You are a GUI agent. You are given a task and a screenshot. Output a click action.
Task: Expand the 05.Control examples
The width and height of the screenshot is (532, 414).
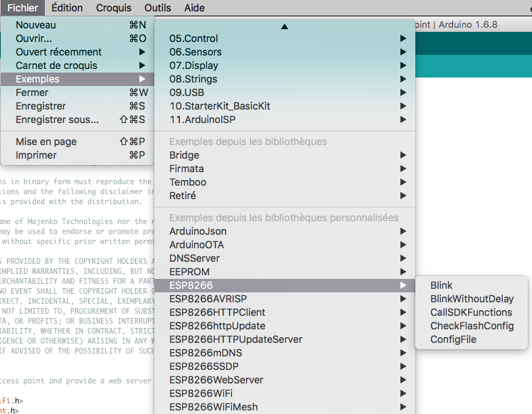pos(284,38)
